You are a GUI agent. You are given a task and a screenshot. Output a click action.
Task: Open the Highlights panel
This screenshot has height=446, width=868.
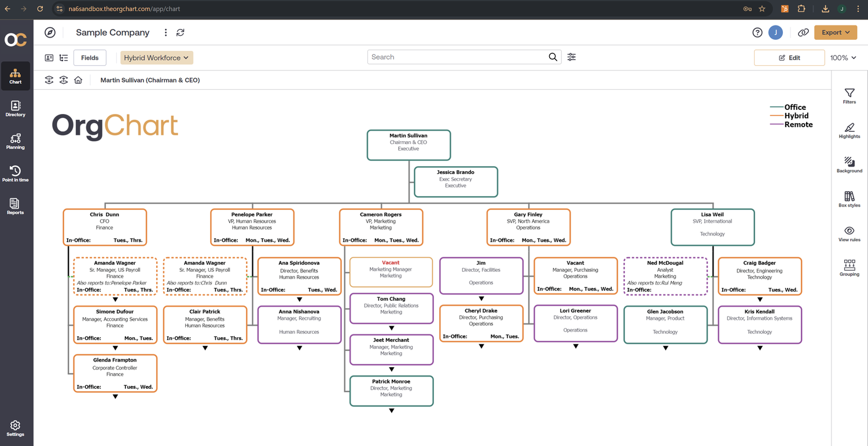[x=849, y=130]
